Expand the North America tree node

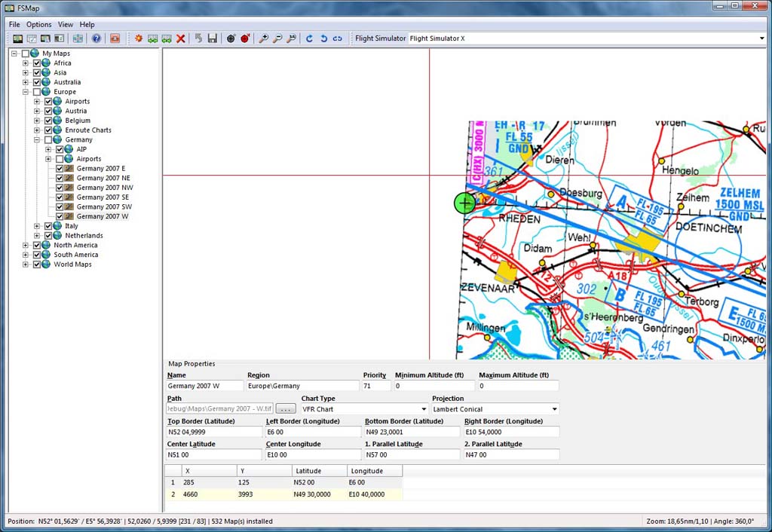click(26, 245)
